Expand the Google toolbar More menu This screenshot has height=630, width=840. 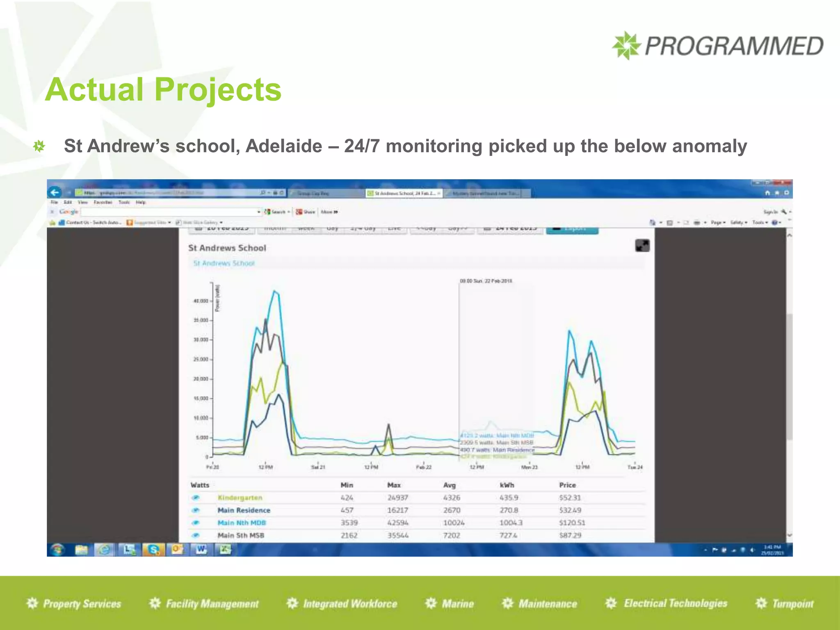[x=329, y=212]
